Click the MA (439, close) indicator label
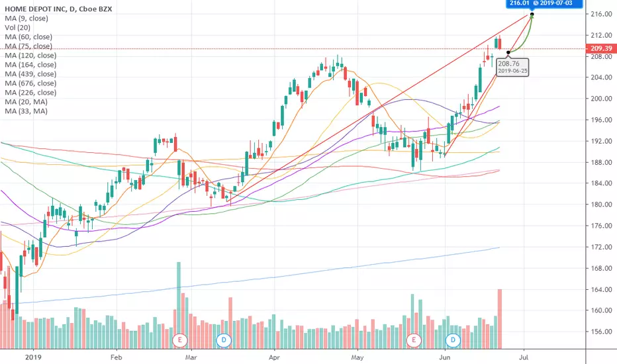617x364 pixels. (30, 74)
